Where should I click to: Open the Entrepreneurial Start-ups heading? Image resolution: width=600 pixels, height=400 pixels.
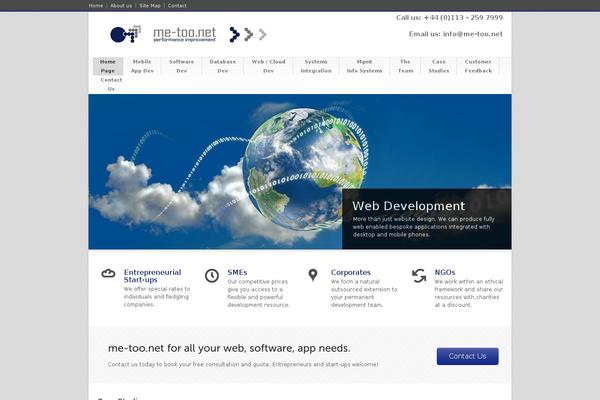pos(152,276)
